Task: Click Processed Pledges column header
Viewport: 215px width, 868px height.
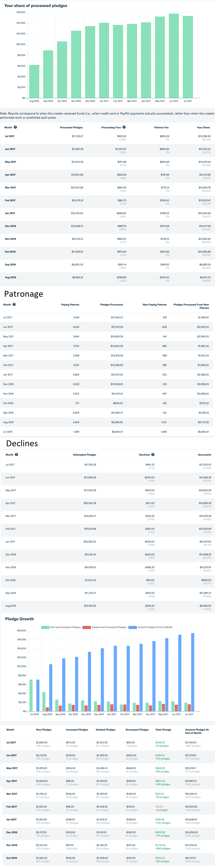Action: (71, 128)
